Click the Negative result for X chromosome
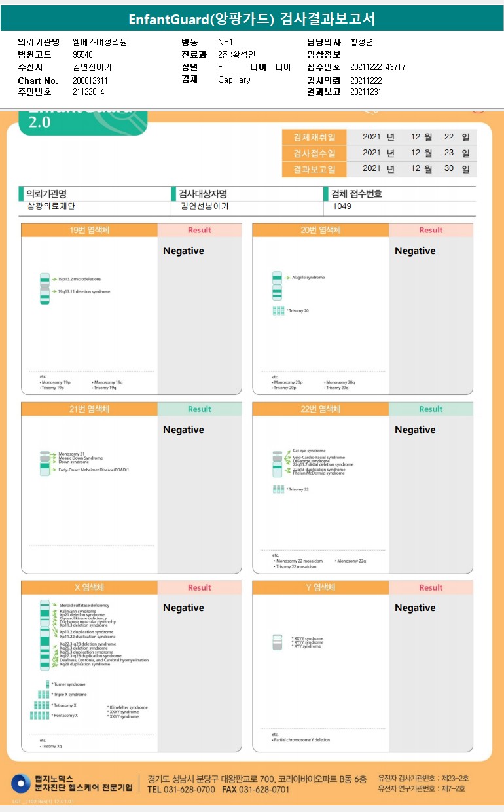Viewport: 504px width, 812px height. tap(183, 608)
